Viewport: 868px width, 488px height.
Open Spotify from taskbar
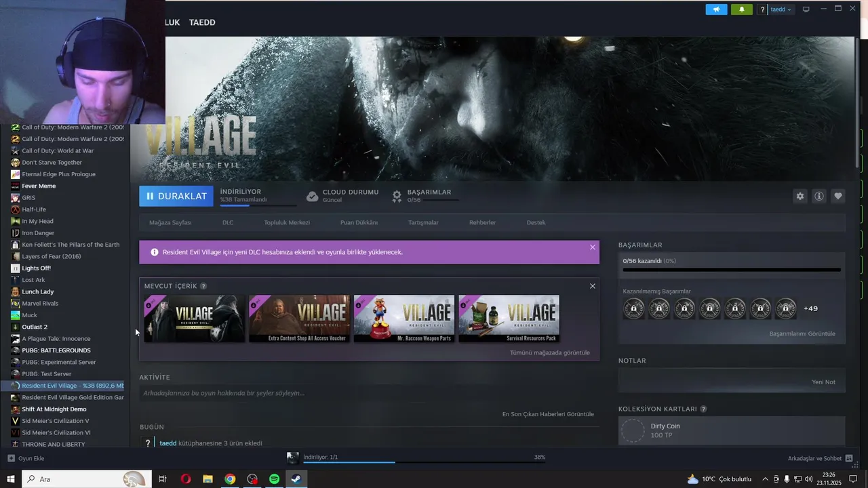tap(274, 479)
